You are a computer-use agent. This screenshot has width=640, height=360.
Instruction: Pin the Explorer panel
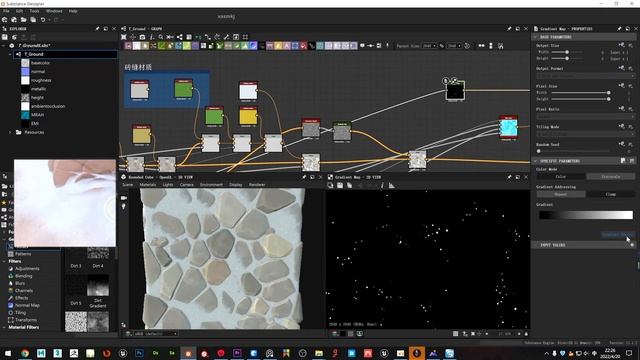coord(97,29)
